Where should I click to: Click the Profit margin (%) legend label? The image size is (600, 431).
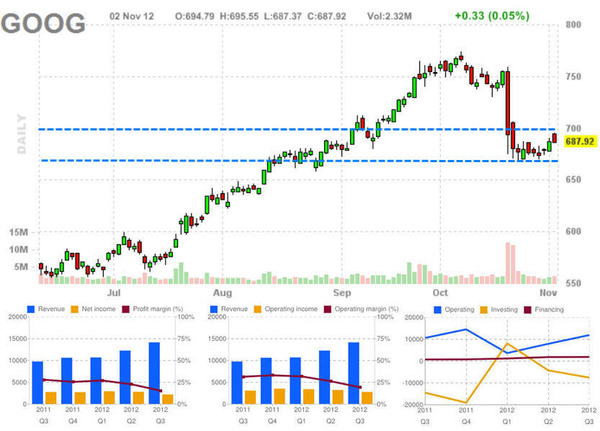click(158, 309)
